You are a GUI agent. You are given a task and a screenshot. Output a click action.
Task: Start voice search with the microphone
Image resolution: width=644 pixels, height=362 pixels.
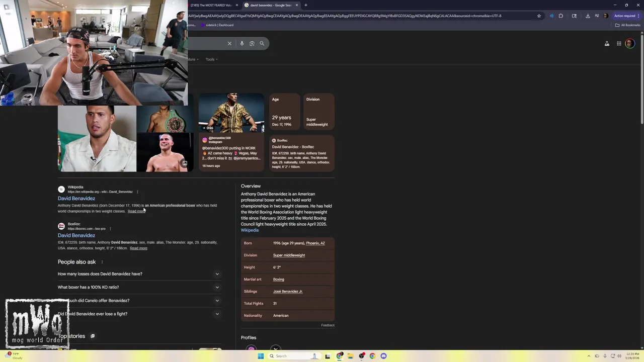click(x=242, y=43)
